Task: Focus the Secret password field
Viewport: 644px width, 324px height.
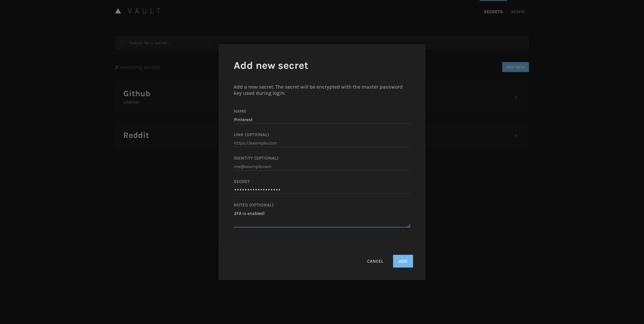Action: point(322,190)
